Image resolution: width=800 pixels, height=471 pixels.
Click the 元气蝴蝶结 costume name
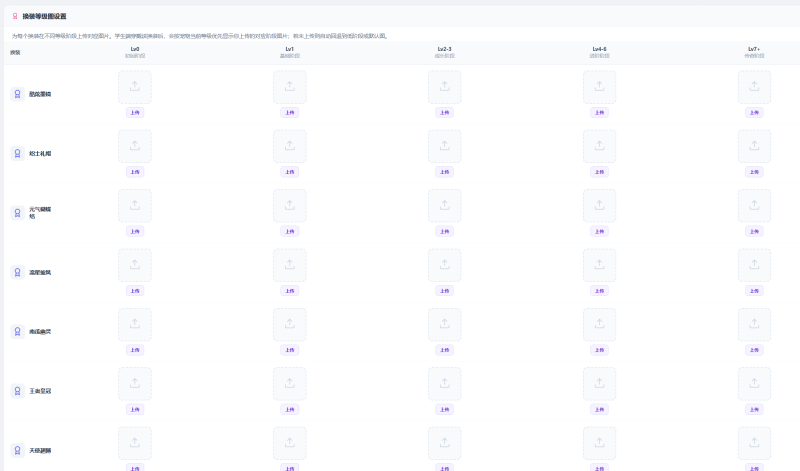pyautogui.click(x=40, y=212)
